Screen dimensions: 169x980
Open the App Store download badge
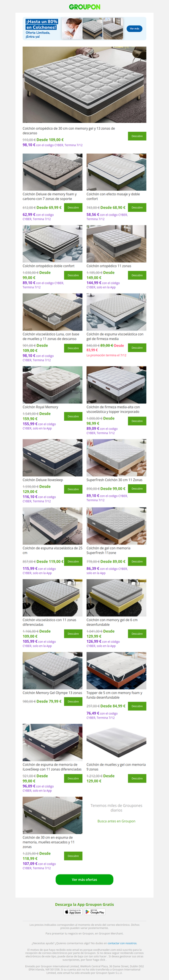[x=73, y=912]
